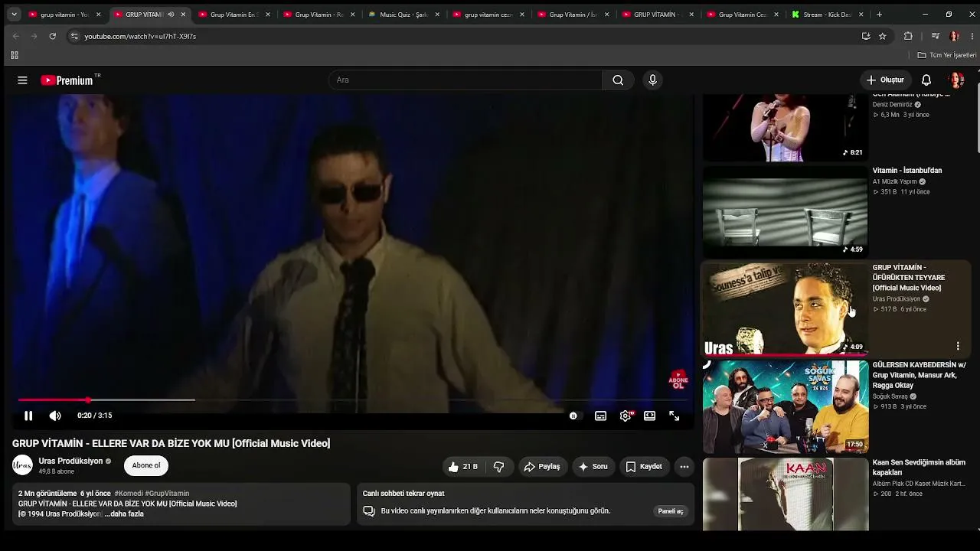
Task: Open player settings gear
Action: pyautogui.click(x=626, y=416)
